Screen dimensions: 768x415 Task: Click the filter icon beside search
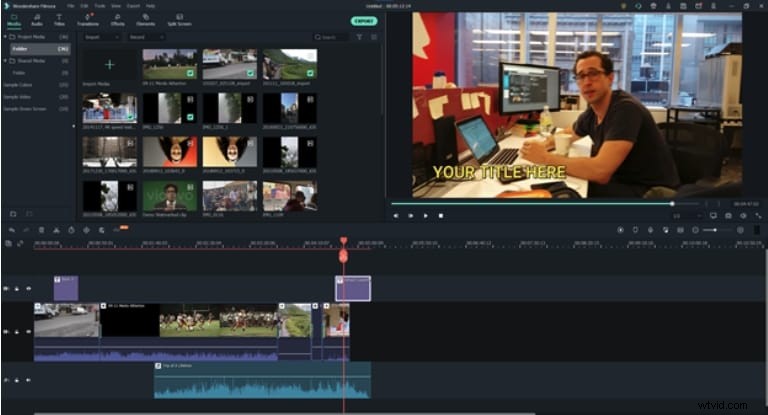[x=360, y=37]
